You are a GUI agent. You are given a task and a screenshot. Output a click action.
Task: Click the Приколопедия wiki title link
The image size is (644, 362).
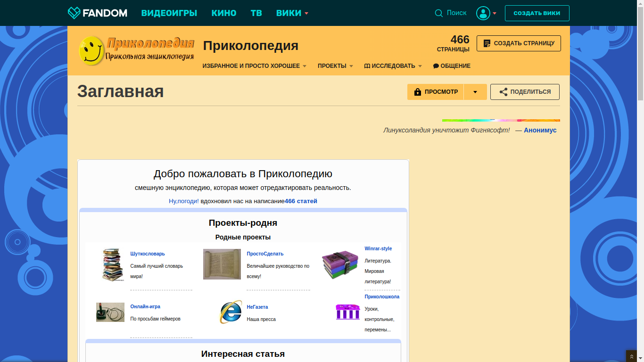click(251, 46)
